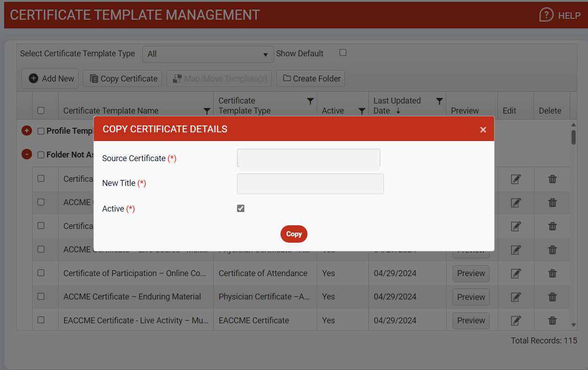Viewport: 588px width, 370px height.
Task: Preview Certificate of Participation – Online template
Action: [471, 273]
